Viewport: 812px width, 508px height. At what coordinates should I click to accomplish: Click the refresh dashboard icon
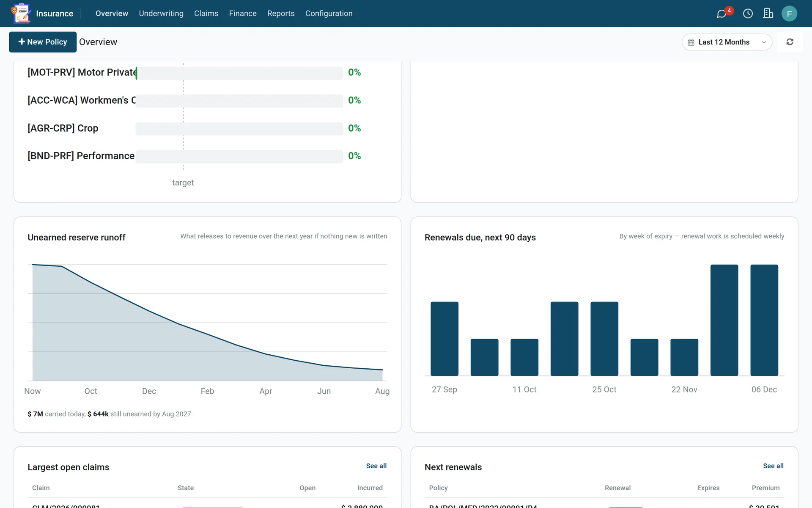(x=790, y=42)
